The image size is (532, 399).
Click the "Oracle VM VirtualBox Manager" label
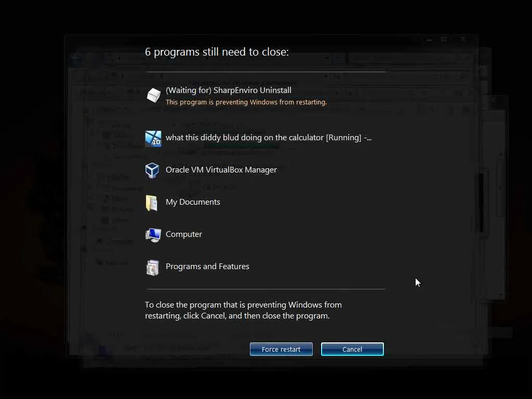pos(221,170)
